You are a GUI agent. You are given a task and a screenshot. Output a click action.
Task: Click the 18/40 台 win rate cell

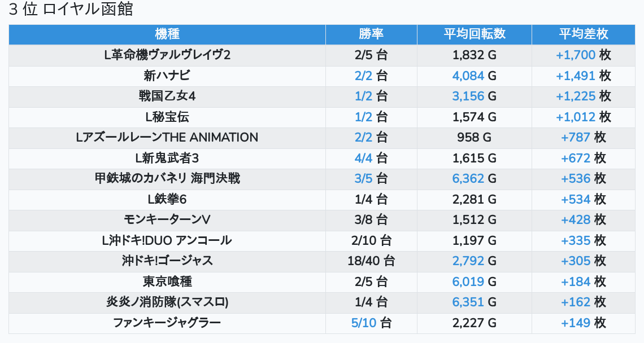pos(371,261)
